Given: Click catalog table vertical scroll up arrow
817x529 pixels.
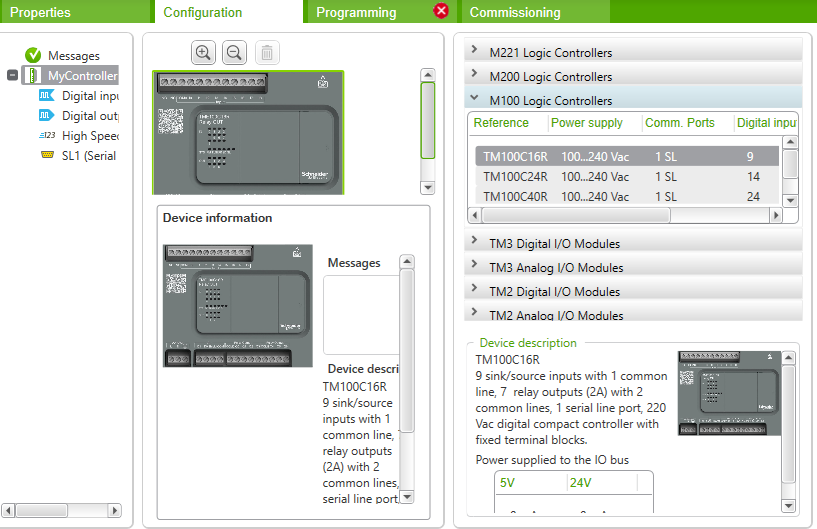Looking at the screenshot, I should pyautogui.click(x=790, y=142).
